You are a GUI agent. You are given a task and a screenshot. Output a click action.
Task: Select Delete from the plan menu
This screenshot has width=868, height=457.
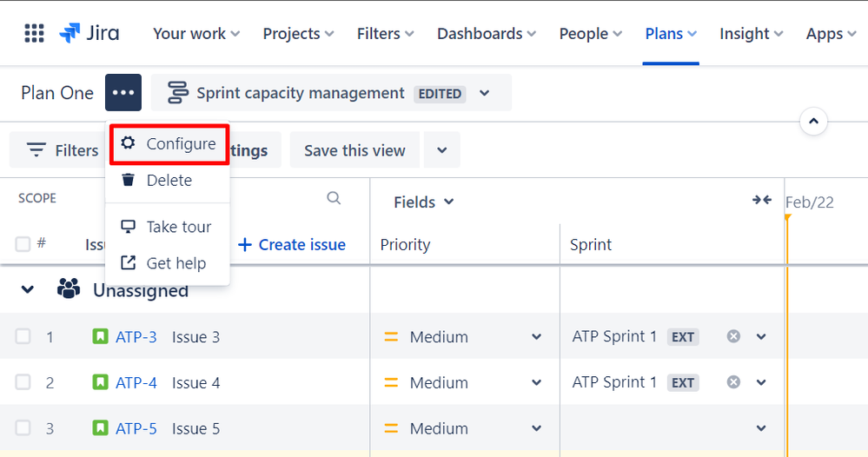point(167,180)
